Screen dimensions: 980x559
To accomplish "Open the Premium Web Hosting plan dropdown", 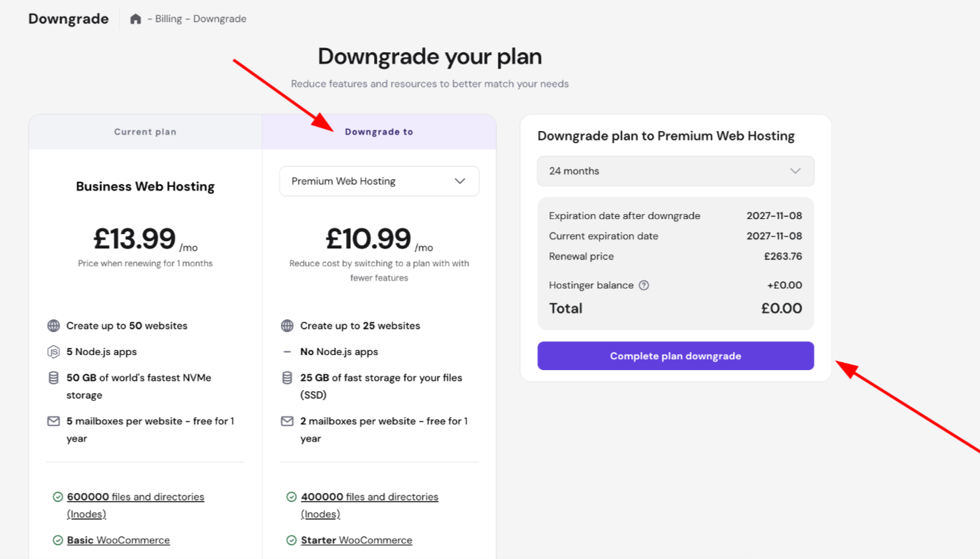I will (379, 181).
